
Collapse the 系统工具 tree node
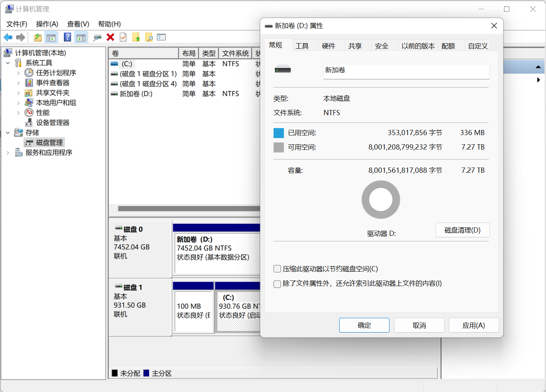pos(8,63)
